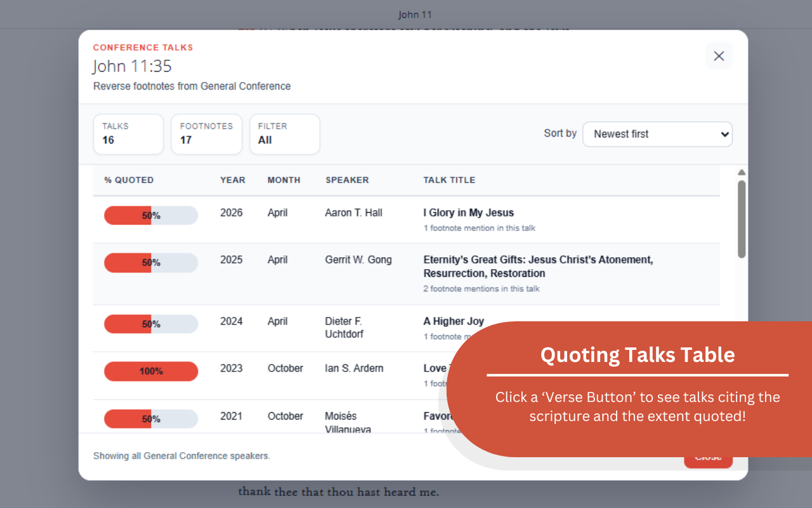The height and width of the screenshot is (508, 812).
Task: Click speaker Dieter F. Uchtdorf
Action: tap(344, 328)
